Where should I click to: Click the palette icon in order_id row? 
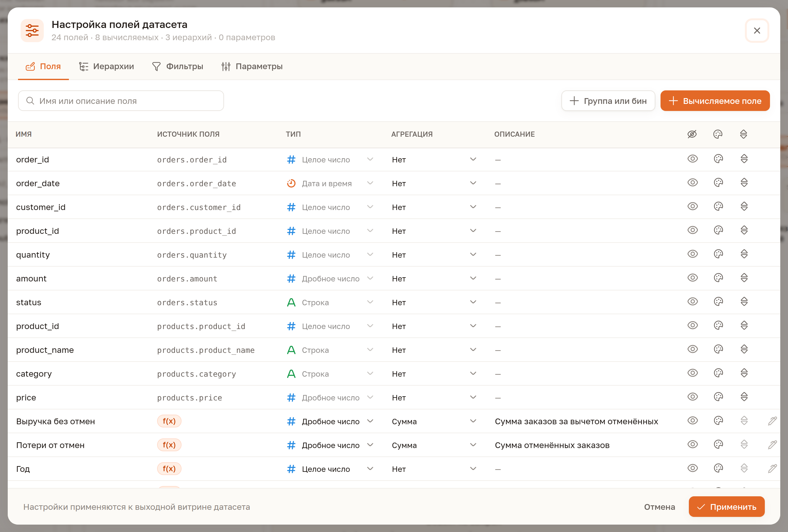pos(718,159)
